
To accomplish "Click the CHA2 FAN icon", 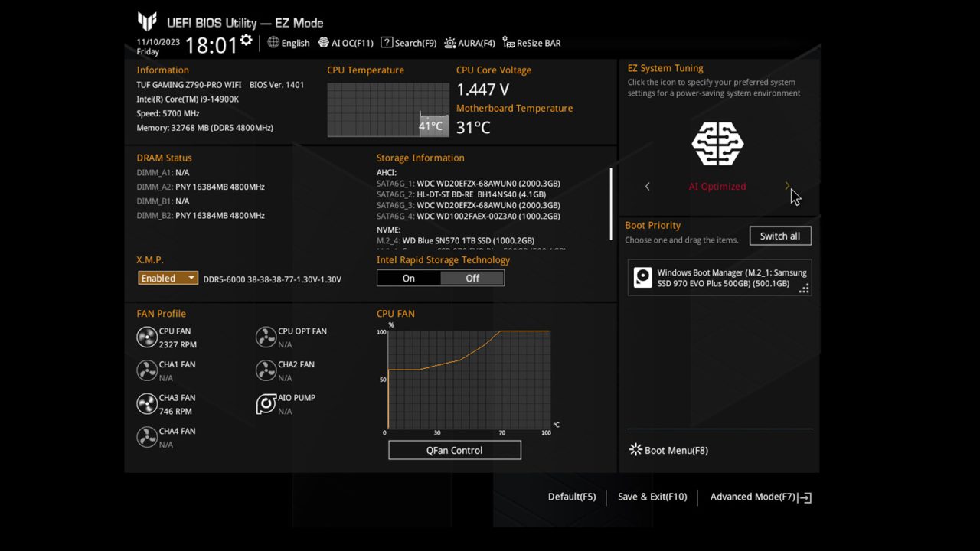I will (x=266, y=370).
